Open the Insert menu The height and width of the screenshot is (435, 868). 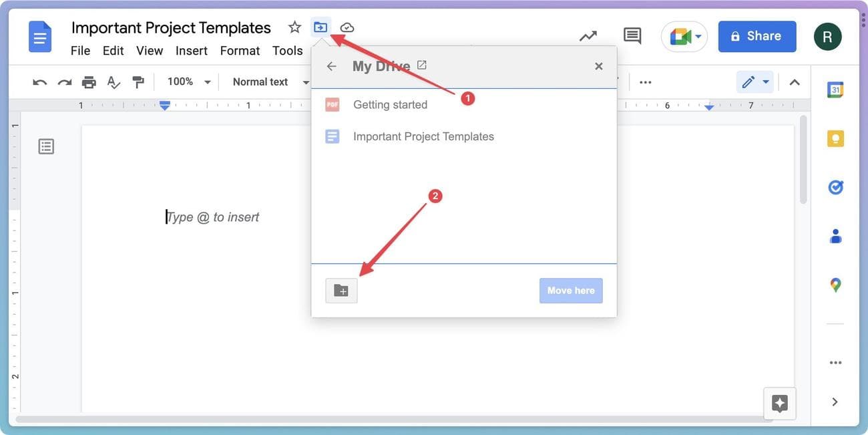(x=191, y=51)
